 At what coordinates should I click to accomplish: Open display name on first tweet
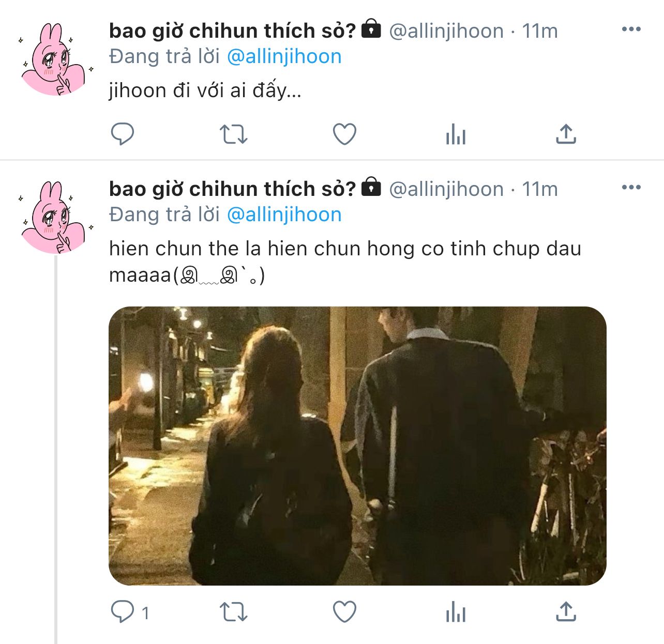tap(233, 31)
